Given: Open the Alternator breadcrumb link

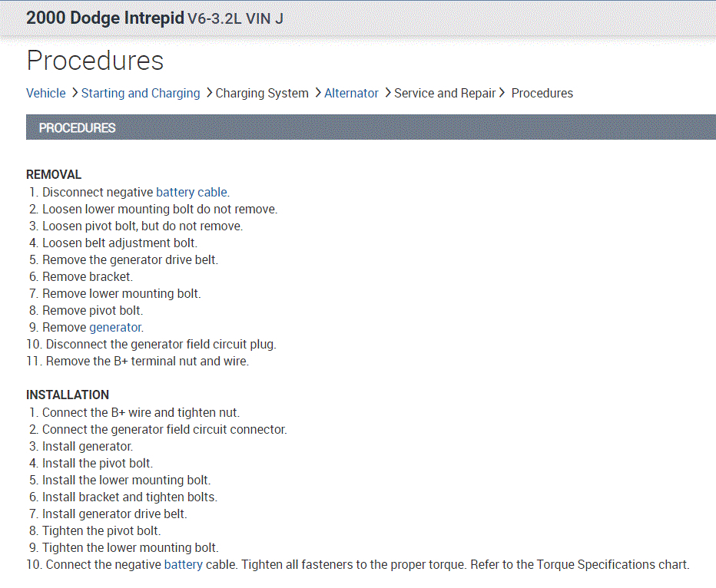Looking at the screenshot, I should tap(351, 93).
